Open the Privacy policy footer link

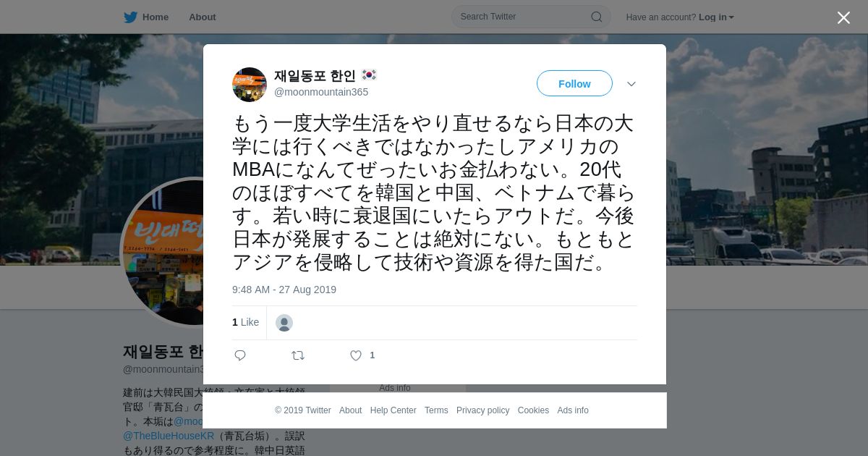pyautogui.click(x=482, y=410)
